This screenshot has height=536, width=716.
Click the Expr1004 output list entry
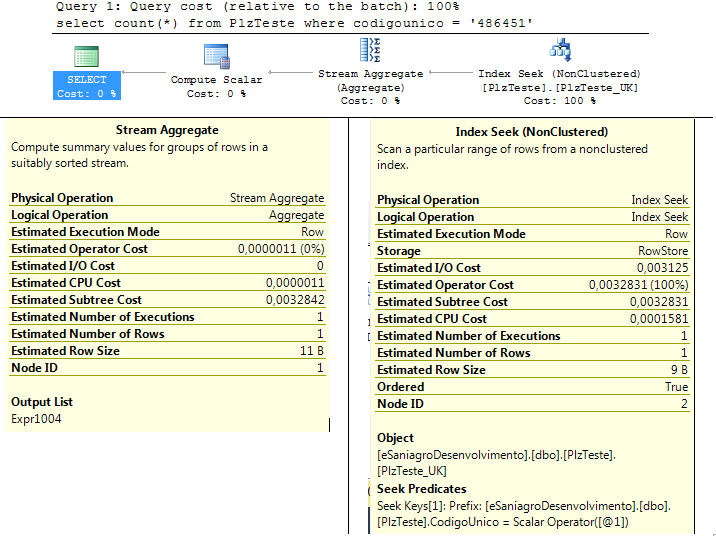click(36, 419)
